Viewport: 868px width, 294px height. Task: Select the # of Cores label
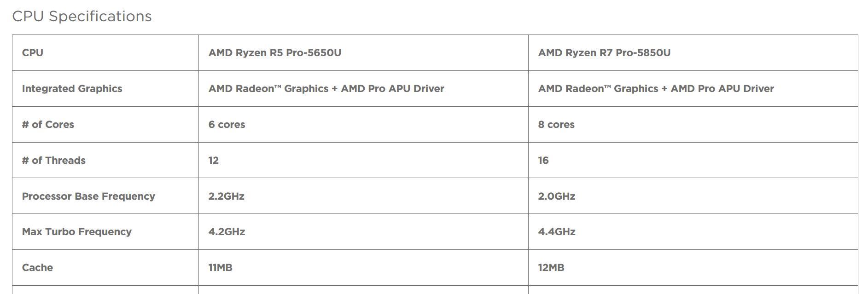[x=48, y=124]
